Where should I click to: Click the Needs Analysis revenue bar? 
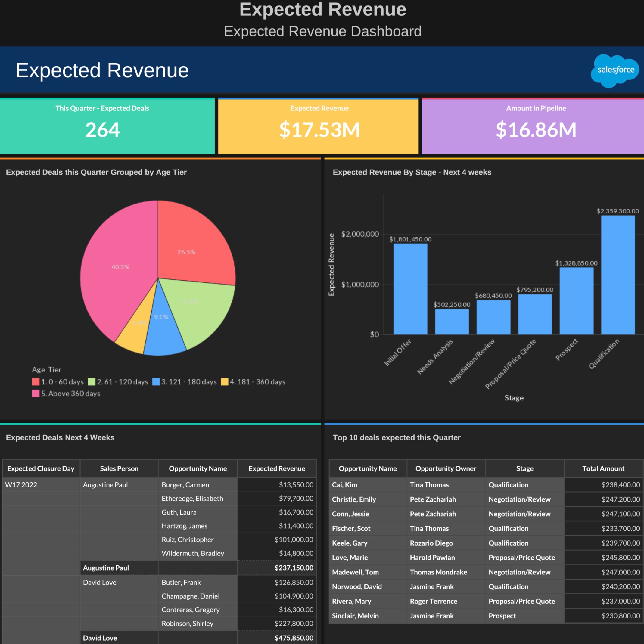tap(452, 322)
